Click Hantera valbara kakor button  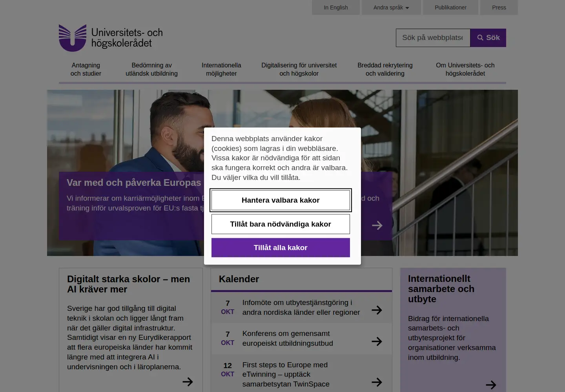tap(281, 200)
